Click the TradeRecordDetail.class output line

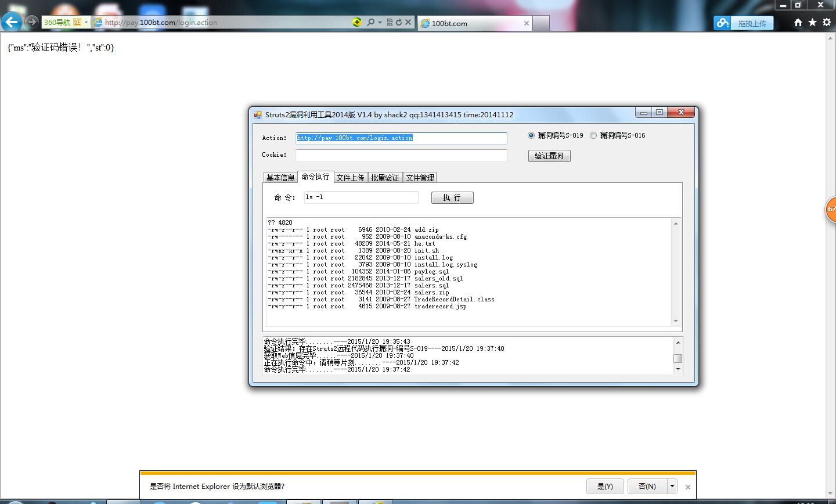click(x=381, y=300)
